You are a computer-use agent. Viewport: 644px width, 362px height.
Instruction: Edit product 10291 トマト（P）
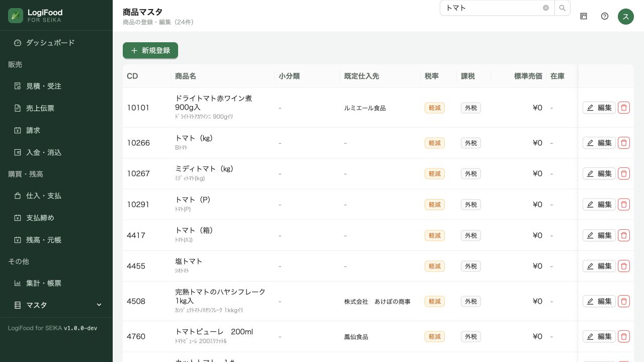click(599, 205)
